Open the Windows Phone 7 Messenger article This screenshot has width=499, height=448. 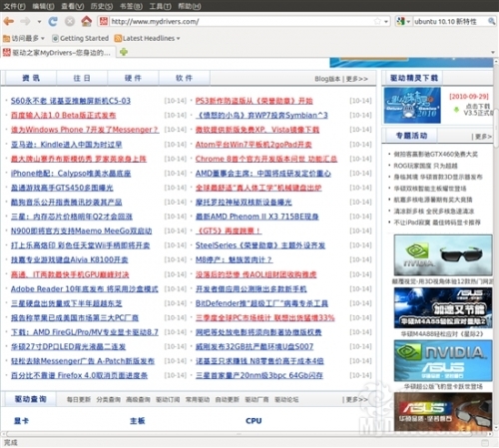85,130
